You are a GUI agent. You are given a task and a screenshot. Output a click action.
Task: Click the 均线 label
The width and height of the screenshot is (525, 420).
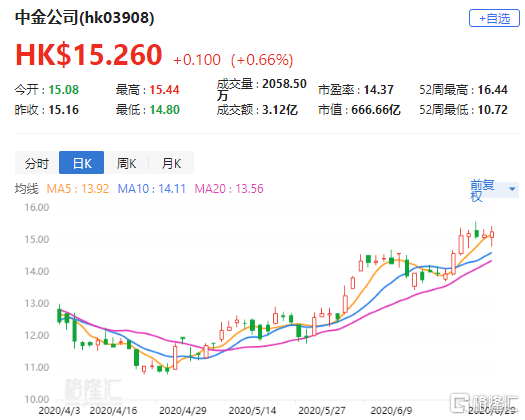click(x=27, y=189)
